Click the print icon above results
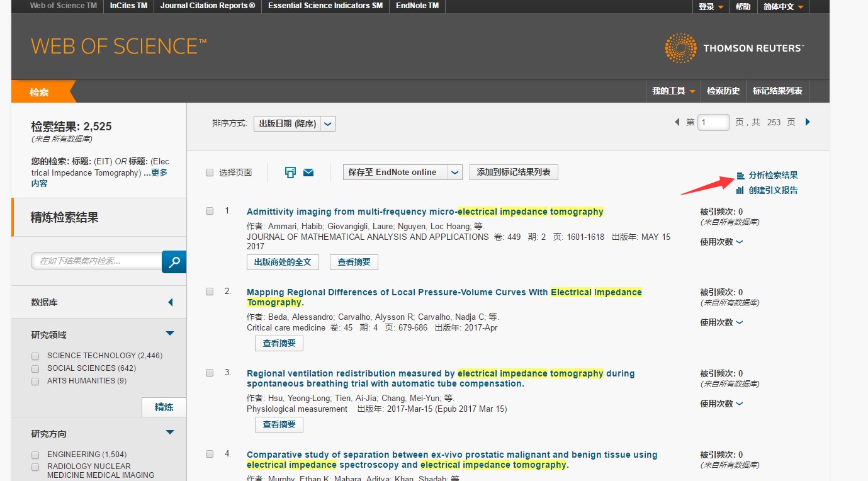868x481 pixels. pos(290,173)
